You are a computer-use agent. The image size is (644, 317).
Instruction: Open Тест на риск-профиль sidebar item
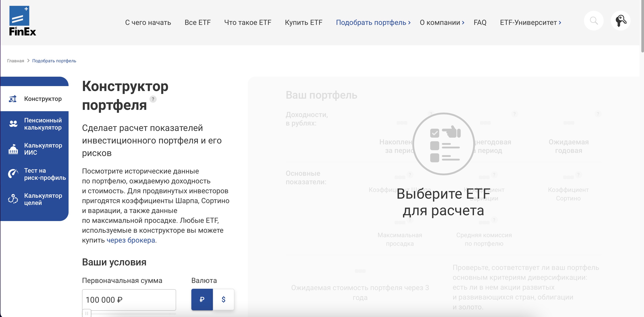(x=35, y=174)
